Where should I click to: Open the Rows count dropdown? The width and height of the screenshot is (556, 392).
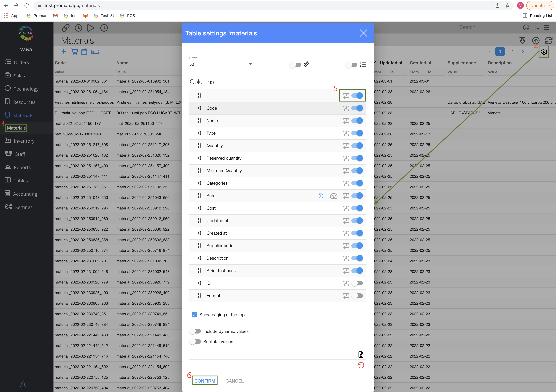coord(221,64)
